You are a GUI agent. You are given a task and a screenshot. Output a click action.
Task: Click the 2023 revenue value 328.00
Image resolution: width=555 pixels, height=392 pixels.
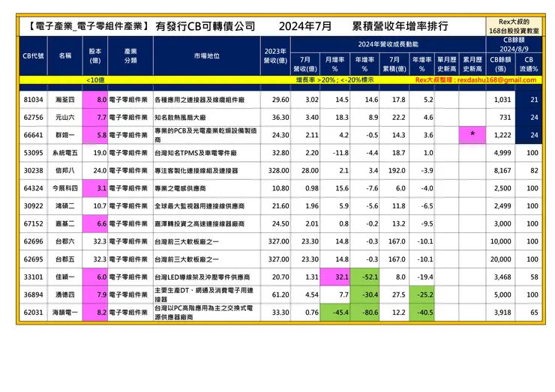click(x=278, y=171)
